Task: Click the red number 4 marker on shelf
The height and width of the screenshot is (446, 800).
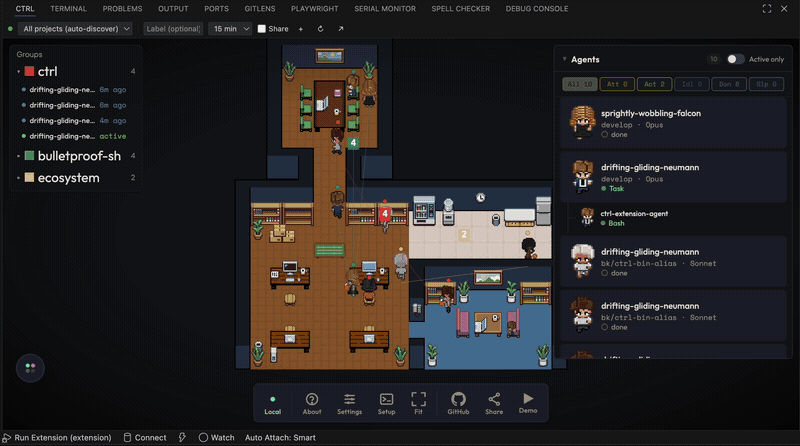Action: [385, 214]
